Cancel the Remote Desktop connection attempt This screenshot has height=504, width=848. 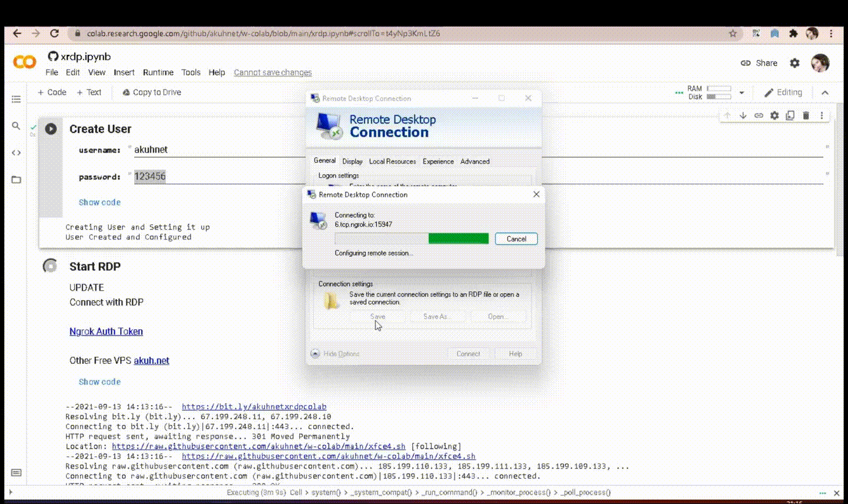(x=516, y=238)
